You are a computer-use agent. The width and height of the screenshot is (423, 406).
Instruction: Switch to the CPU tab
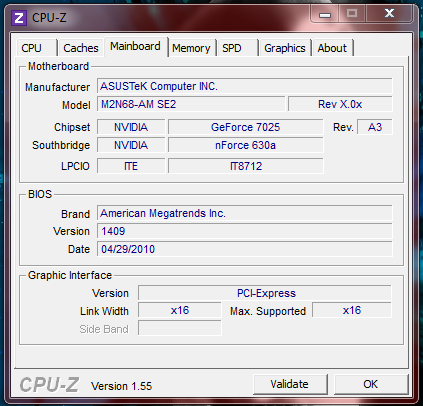[37, 48]
